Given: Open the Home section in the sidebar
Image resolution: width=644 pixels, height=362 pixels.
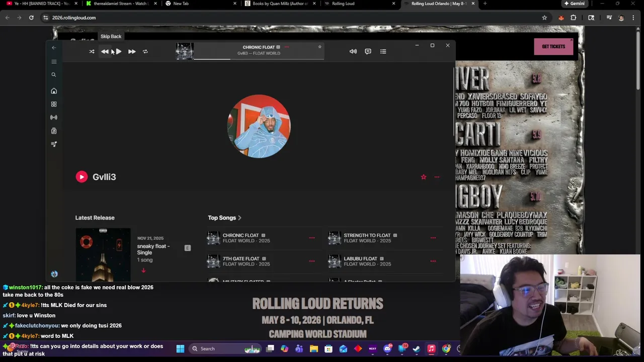Looking at the screenshot, I should tap(54, 91).
